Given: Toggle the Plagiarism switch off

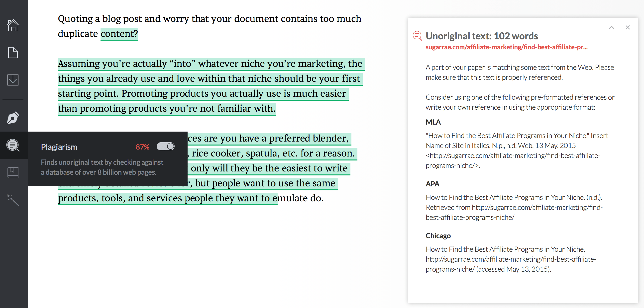Looking at the screenshot, I should [166, 147].
